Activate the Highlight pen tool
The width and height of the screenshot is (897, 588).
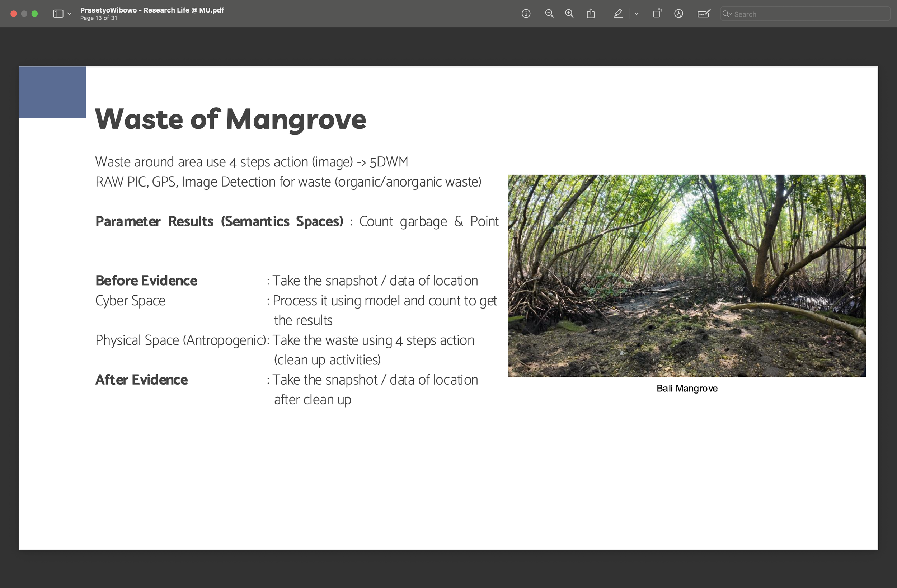coord(618,14)
